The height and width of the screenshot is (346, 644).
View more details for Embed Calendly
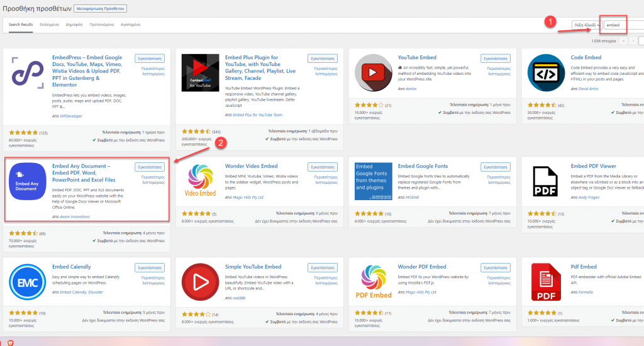(x=153, y=280)
